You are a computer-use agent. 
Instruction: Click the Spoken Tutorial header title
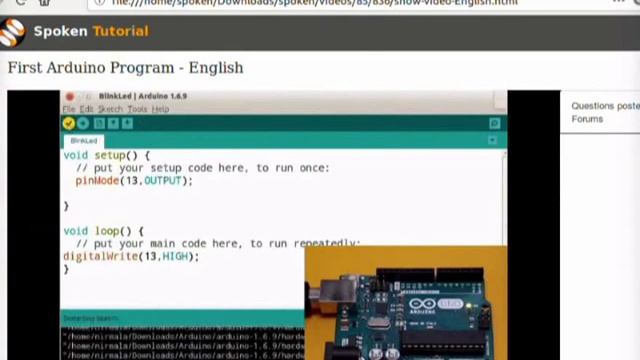91,31
